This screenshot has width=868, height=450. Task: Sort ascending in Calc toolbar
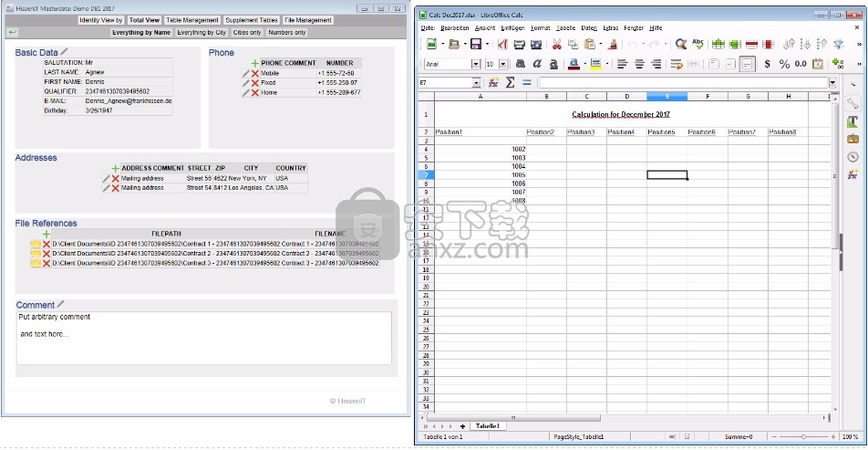click(805, 45)
